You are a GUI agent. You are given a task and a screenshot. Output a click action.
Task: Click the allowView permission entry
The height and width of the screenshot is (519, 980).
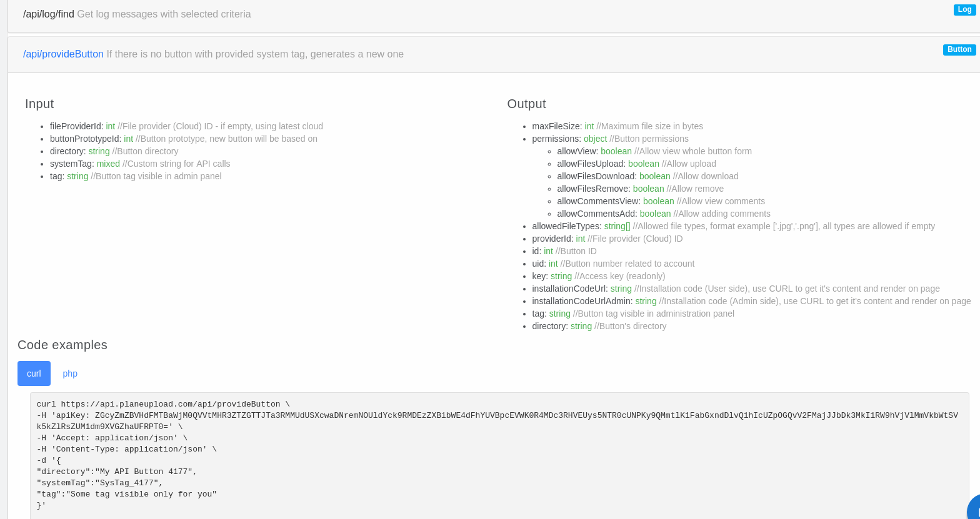pos(654,151)
